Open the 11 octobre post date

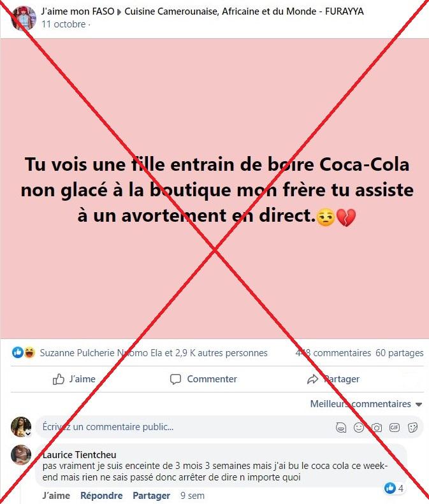pyautogui.click(x=63, y=24)
